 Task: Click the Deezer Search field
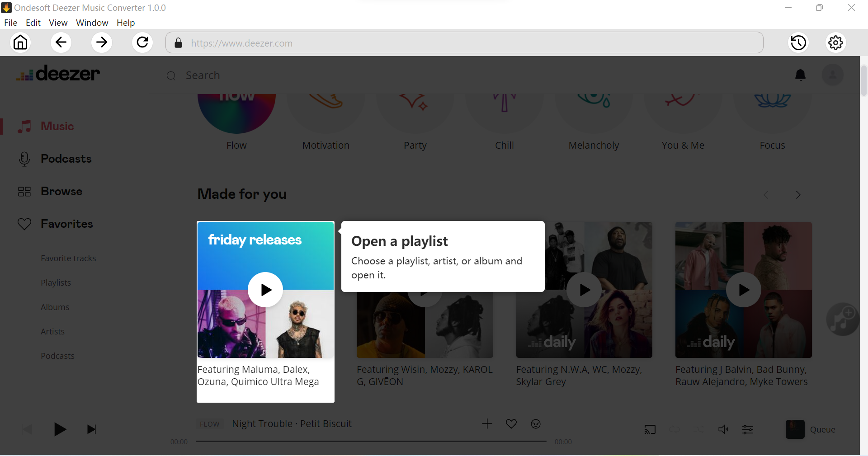(203, 75)
